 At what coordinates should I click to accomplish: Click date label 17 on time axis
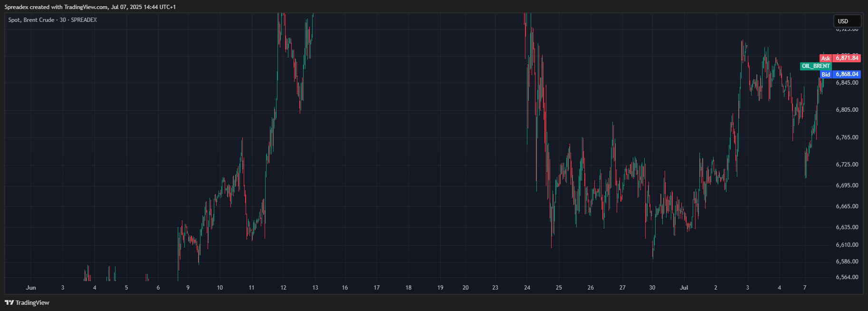coord(377,288)
